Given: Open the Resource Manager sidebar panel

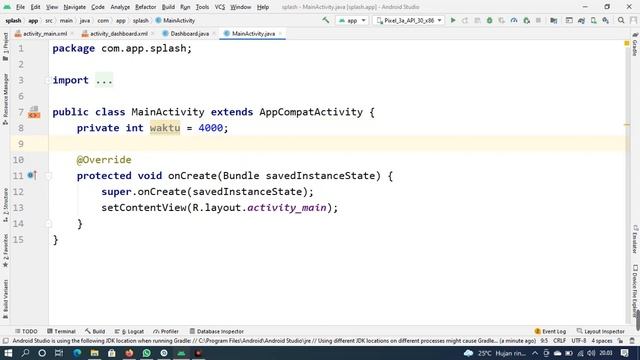Looking at the screenshot, I should (x=5, y=99).
